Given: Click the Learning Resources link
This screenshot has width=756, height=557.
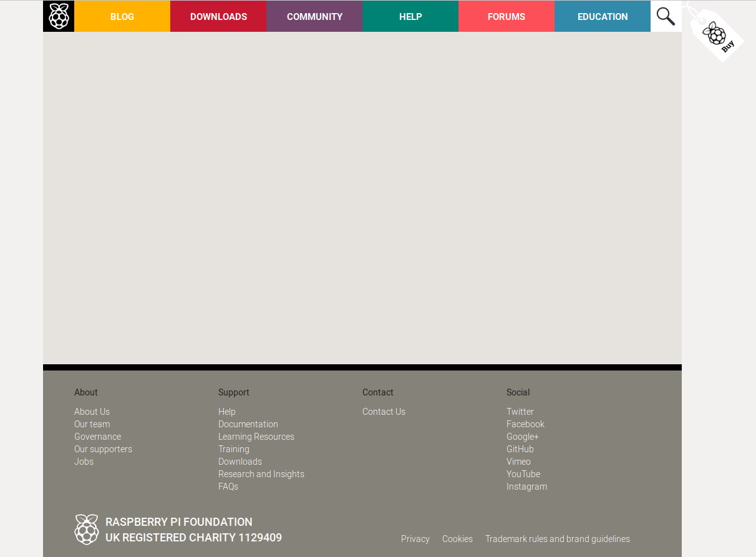Looking at the screenshot, I should [256, 437].
